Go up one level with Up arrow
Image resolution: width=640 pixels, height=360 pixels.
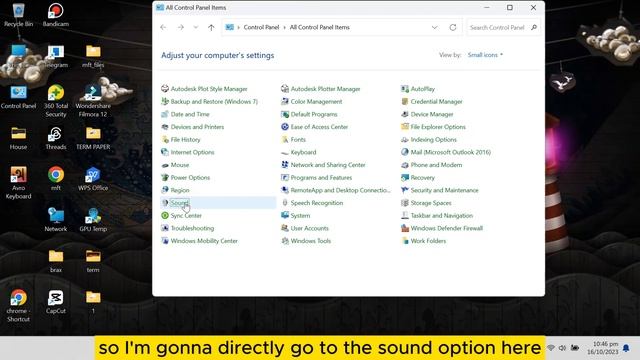211,27
